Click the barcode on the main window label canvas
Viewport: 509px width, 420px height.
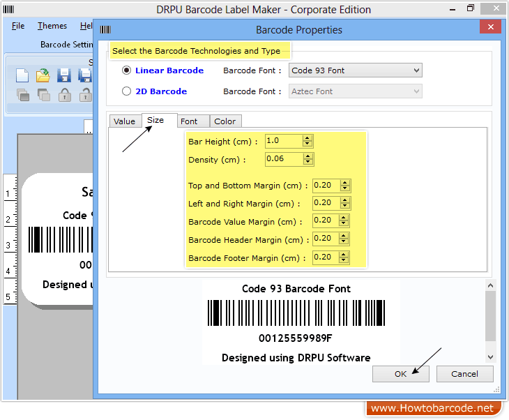61,239
